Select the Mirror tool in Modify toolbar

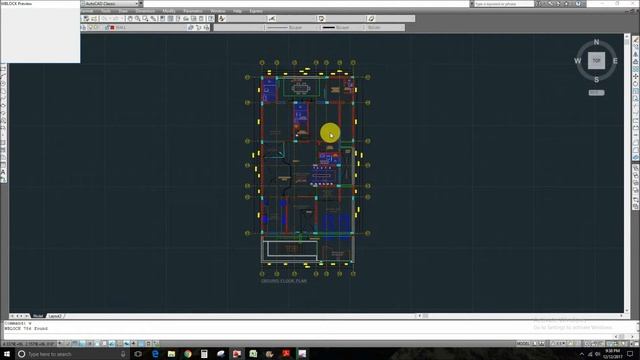coord(636,54)
